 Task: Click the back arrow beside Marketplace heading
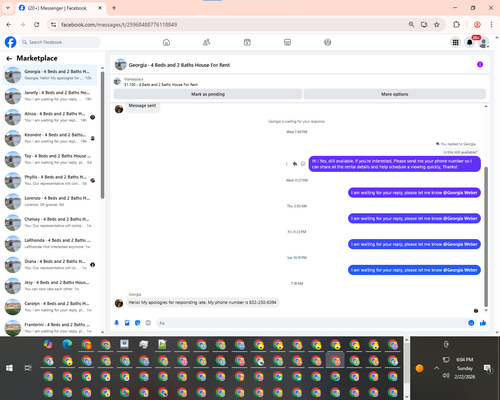(9, 59)
